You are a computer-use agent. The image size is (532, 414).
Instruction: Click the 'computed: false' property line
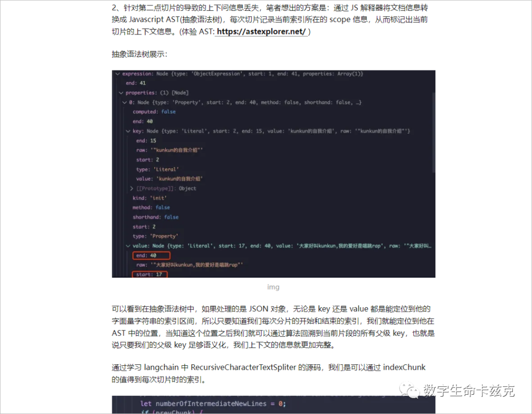tap(154, 112)
